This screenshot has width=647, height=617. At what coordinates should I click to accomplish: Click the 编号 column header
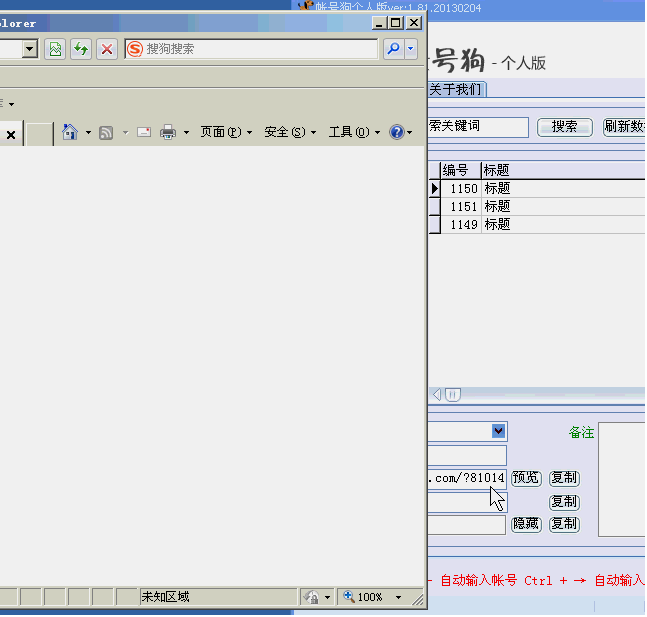461,170
